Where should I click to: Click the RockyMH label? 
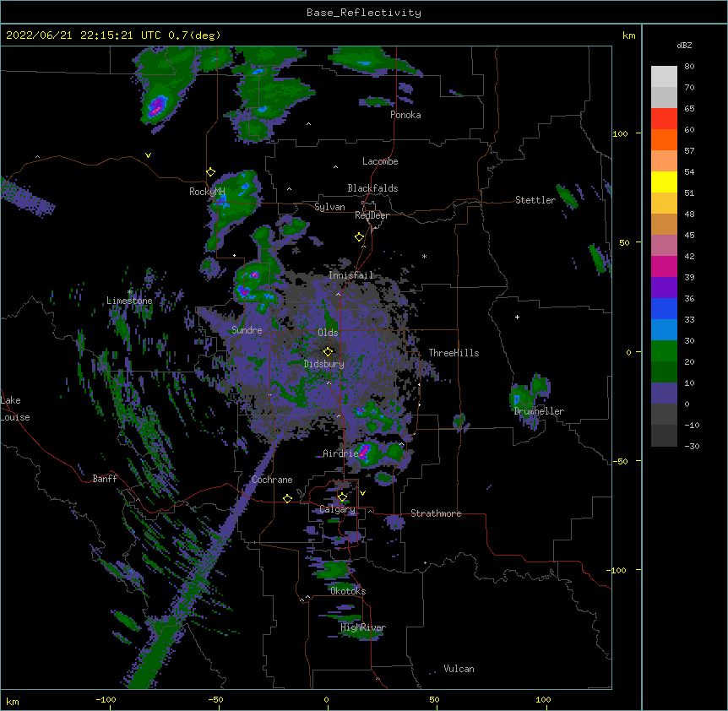point(207,192)
